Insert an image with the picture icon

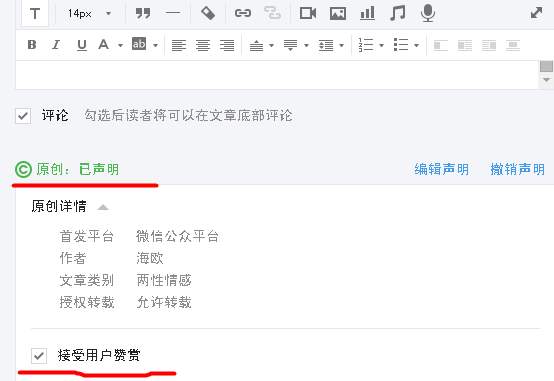(338, 13)
